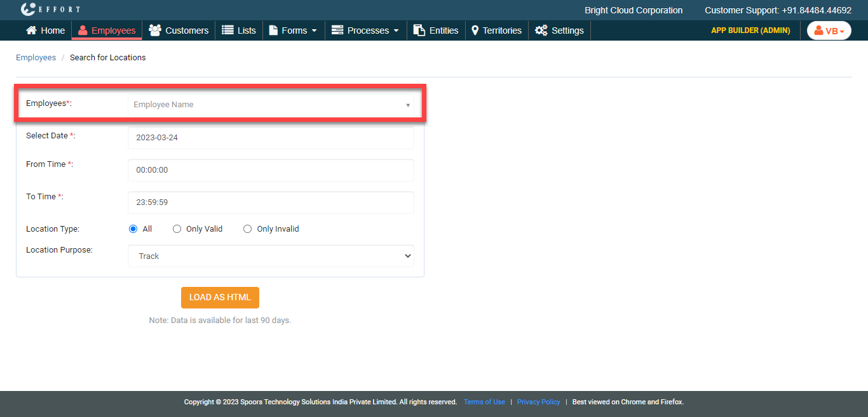868x417 pixels.
Task: Select the All location type radio
Action: [133, 229]
